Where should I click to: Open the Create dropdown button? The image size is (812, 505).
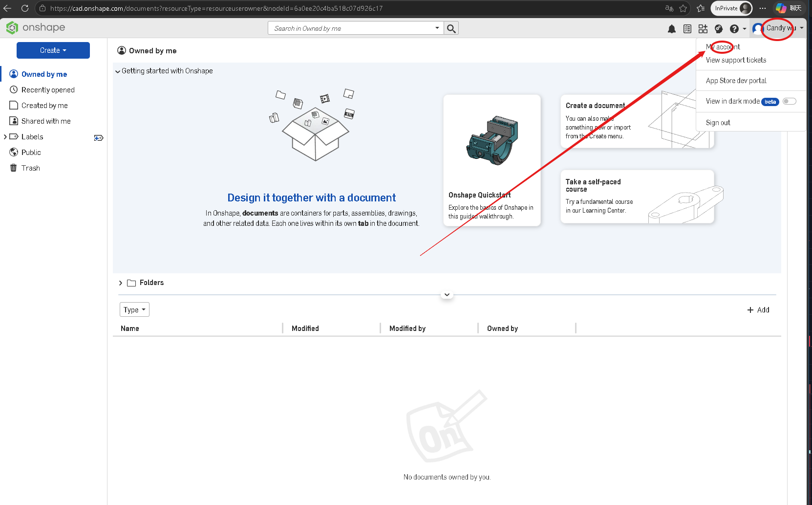pos(53,50)
